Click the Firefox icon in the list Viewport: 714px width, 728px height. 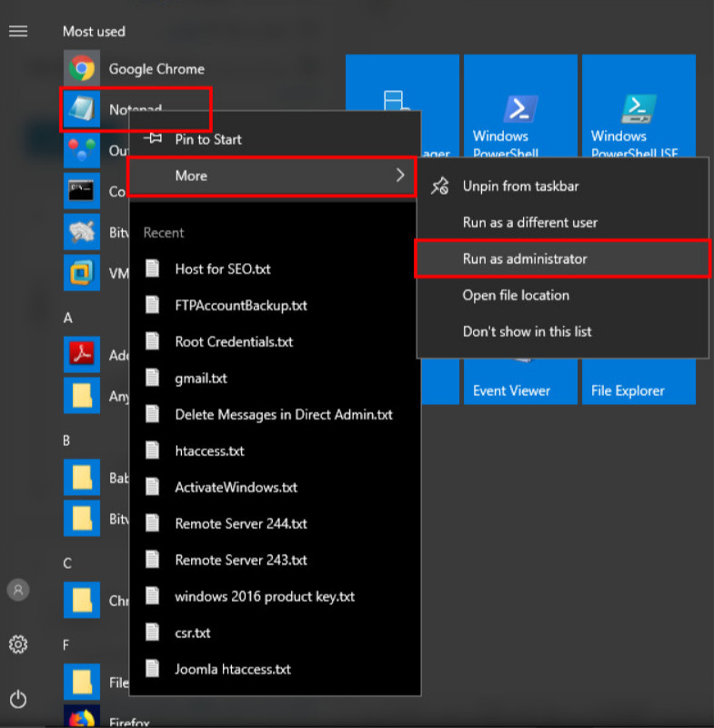point(82,716)
